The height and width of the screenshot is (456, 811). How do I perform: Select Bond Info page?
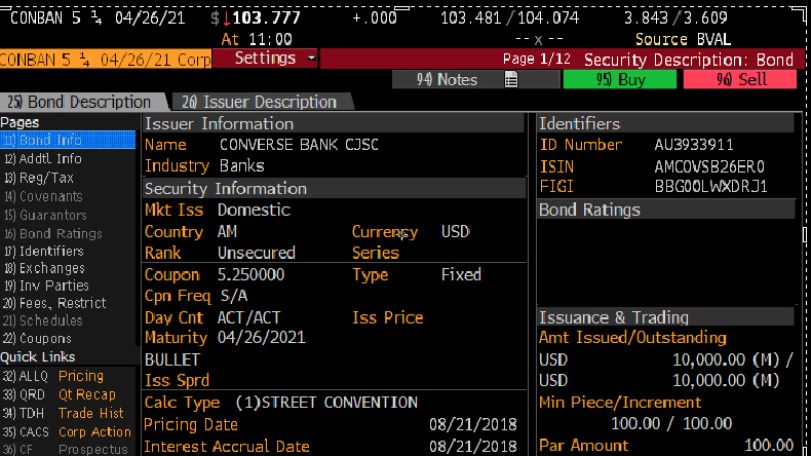68,140
